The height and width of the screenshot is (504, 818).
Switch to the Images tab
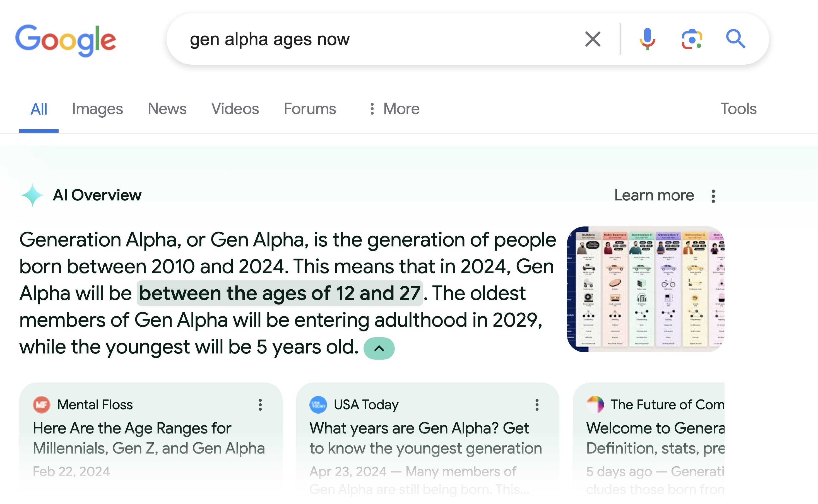(97, 109)
